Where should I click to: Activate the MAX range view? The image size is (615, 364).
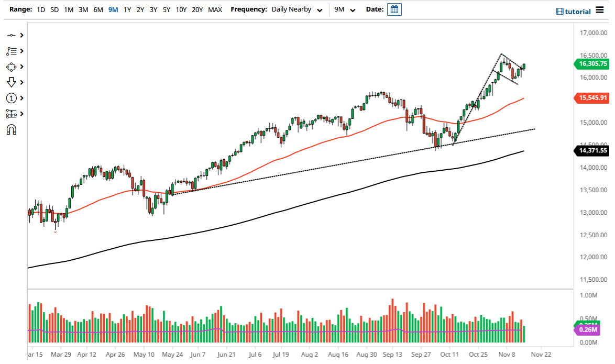pyautogui.click(x=215, y=9)
